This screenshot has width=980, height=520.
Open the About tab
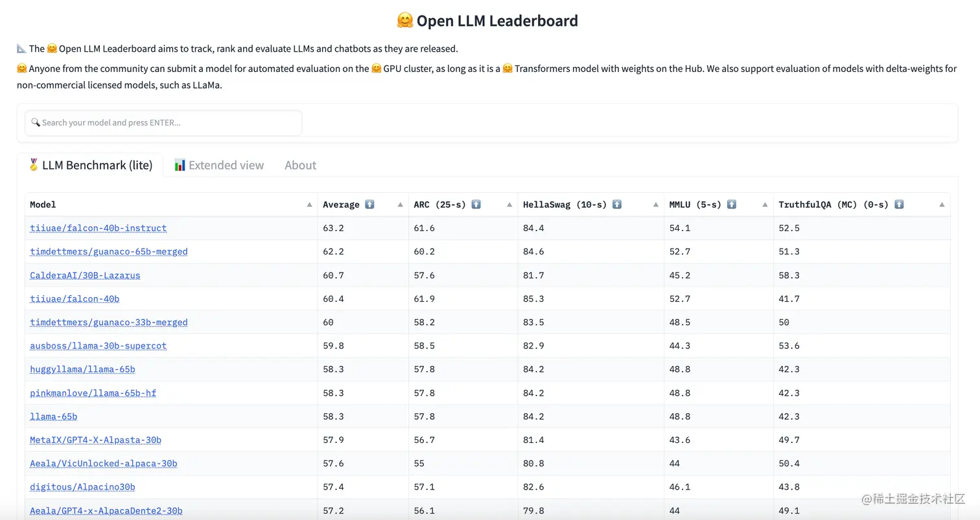coord(300,165)
